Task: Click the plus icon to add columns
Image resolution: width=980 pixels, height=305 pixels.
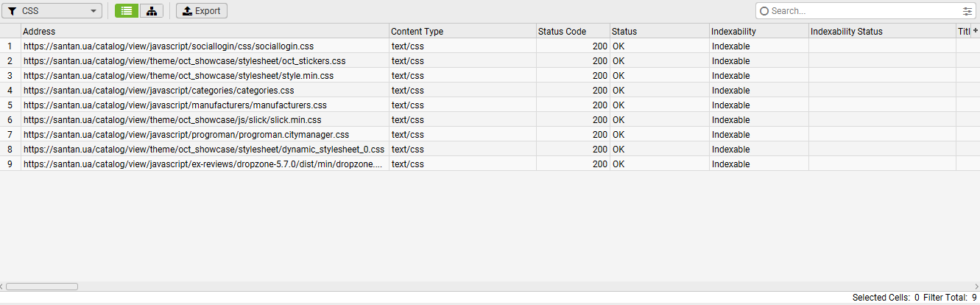Action: [x=976, y=31]
